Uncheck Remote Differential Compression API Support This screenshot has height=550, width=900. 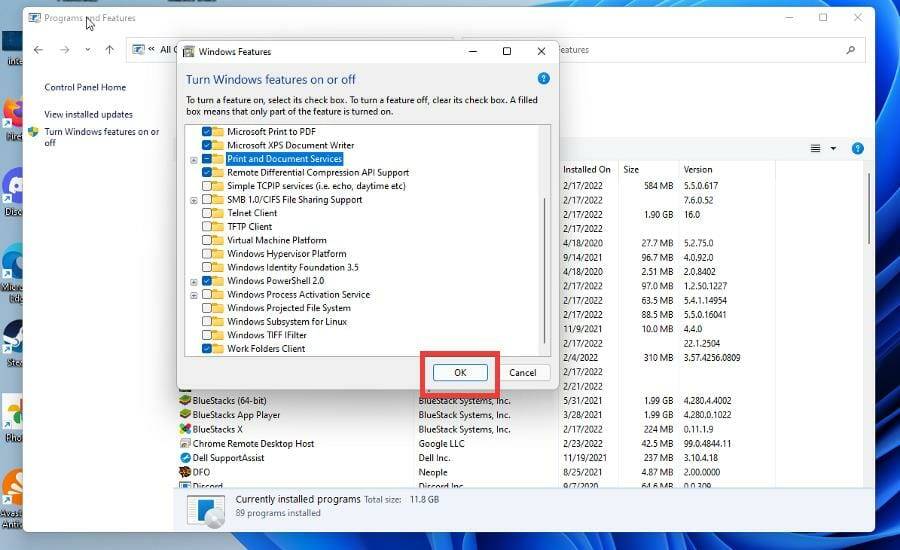pos(207,172)
